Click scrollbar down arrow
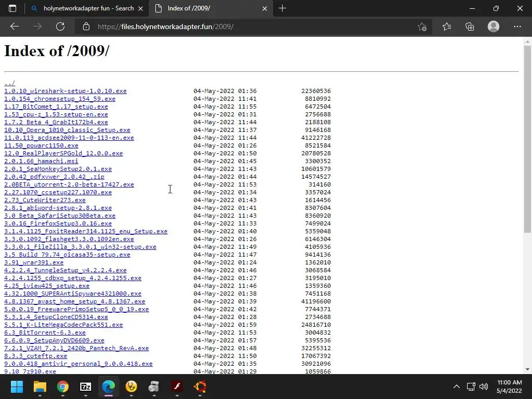The height and width of the screenshot is (399, 532). tap(527, 369)
